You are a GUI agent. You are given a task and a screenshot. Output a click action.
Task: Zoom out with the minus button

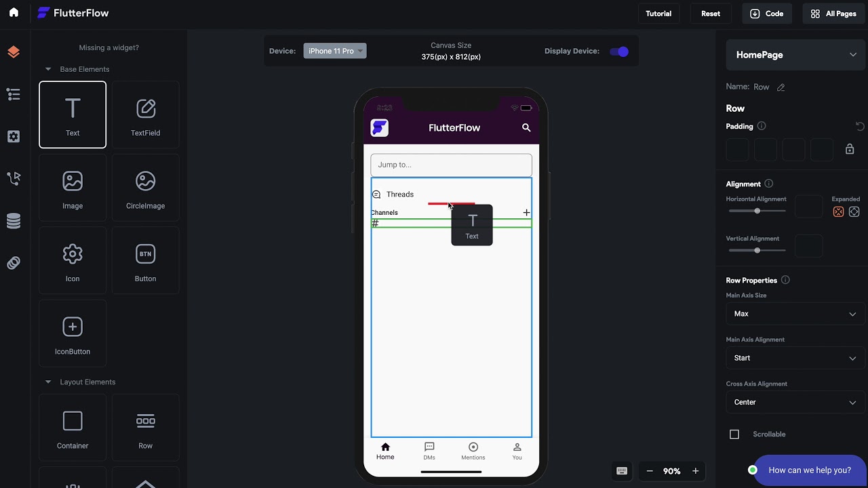coord(650,471)
